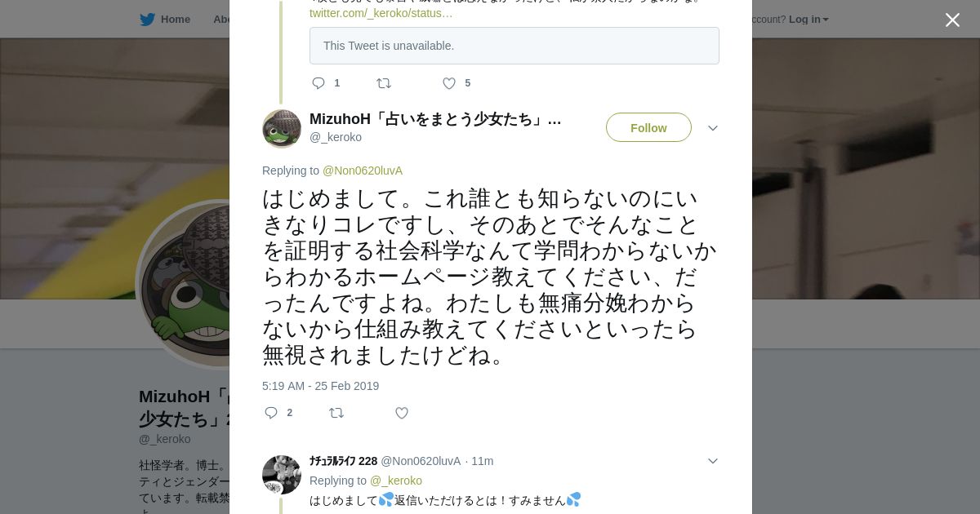Open the twitter.com/_keroko/status link
Screen dimensions: 980x514
[x=381, y=13]
